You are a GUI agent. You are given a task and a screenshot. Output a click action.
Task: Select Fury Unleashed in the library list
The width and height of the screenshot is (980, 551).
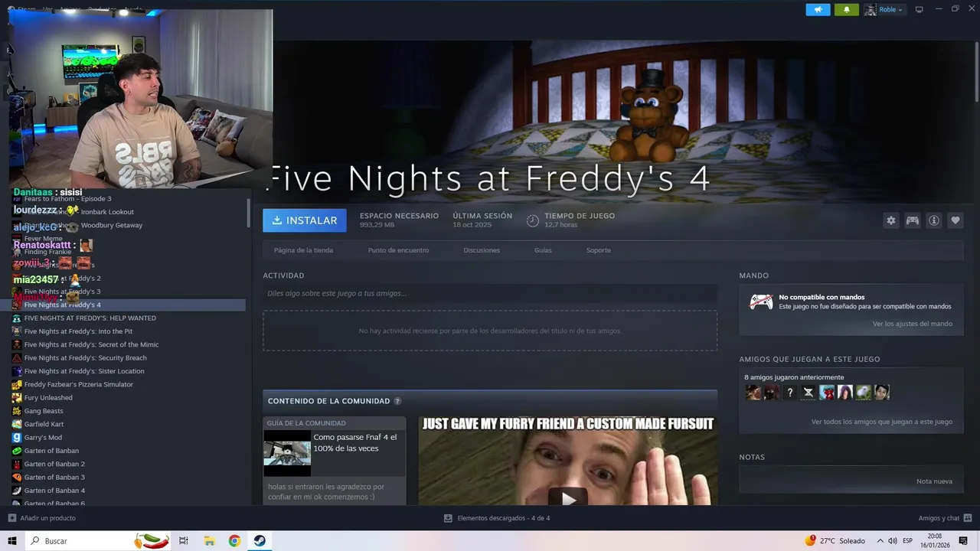(x=48, y=397)
